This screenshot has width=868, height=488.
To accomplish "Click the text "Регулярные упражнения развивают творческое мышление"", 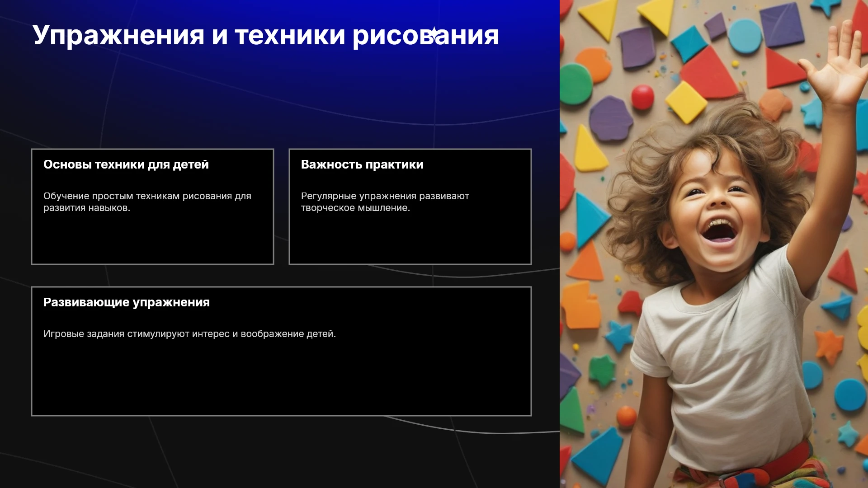I will (385, 202).
